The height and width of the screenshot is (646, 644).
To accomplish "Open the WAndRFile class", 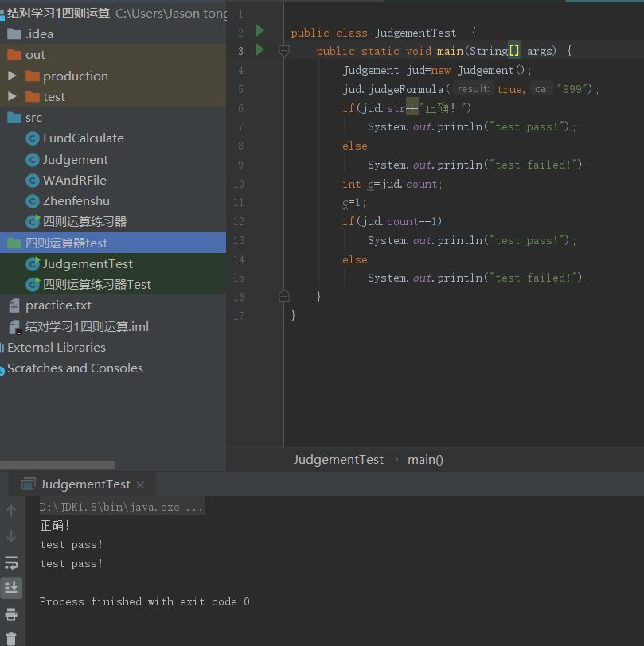I will 74,181.
